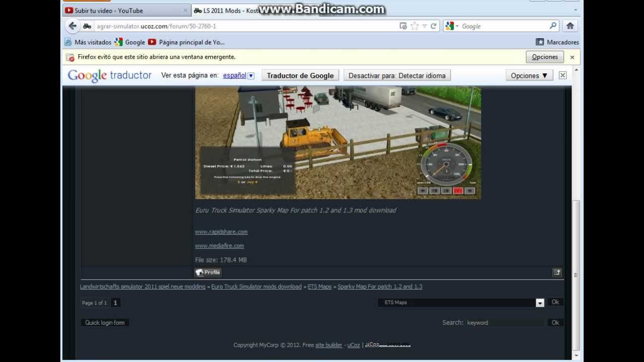644x362 pixels.
Task: Open the www.mediafire.com download link
Action: (x=219, y=246)
